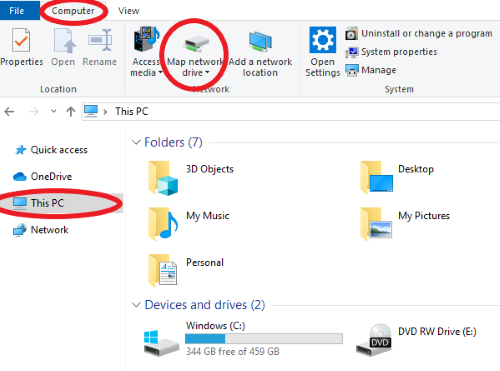Expand the Map network drive dropdown arrow
Viewport: 500px width, 371px height.
tap(207, 72)
